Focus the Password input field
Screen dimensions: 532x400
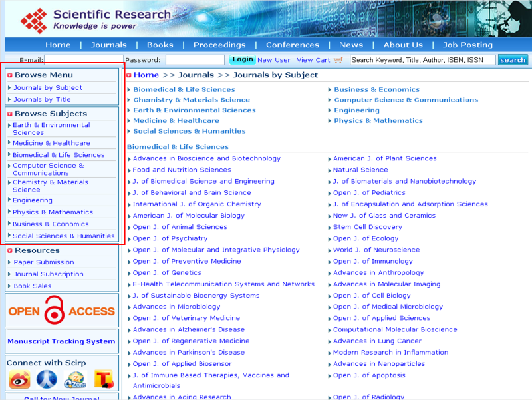[195, 60]
